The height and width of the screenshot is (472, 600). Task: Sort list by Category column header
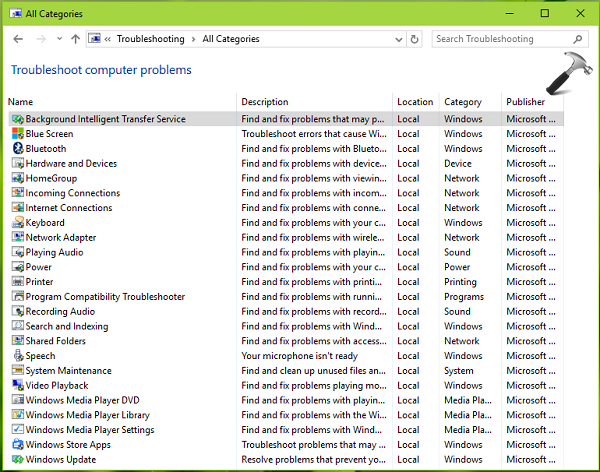pos(462,102)
